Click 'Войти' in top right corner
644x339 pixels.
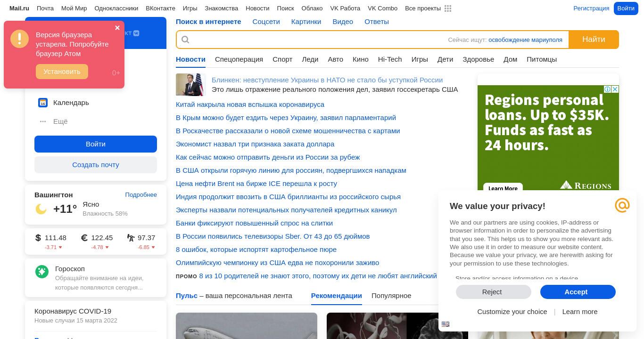pyautogui.click(x=626, y=8)
